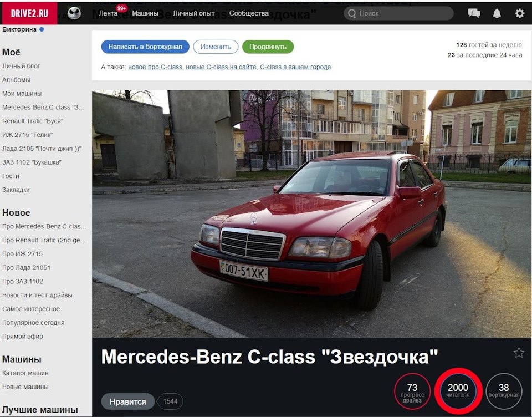Click the Mercedes-Benz C-class "Звездочка" title
Image resolution: width=532 pixels, height=417 pixels.
pyautogui.click(x=269, y=357)
